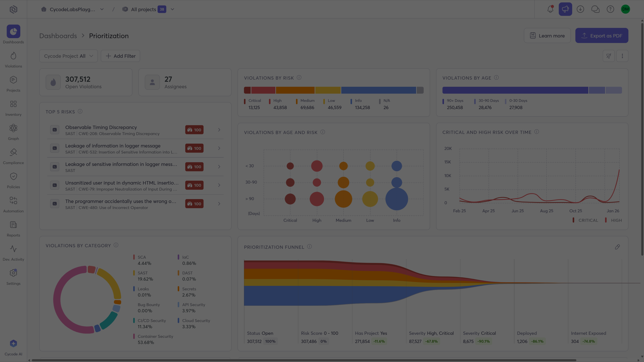Click the Export as PDF button
The image size is (644, 362).
[x=602, y=35]
